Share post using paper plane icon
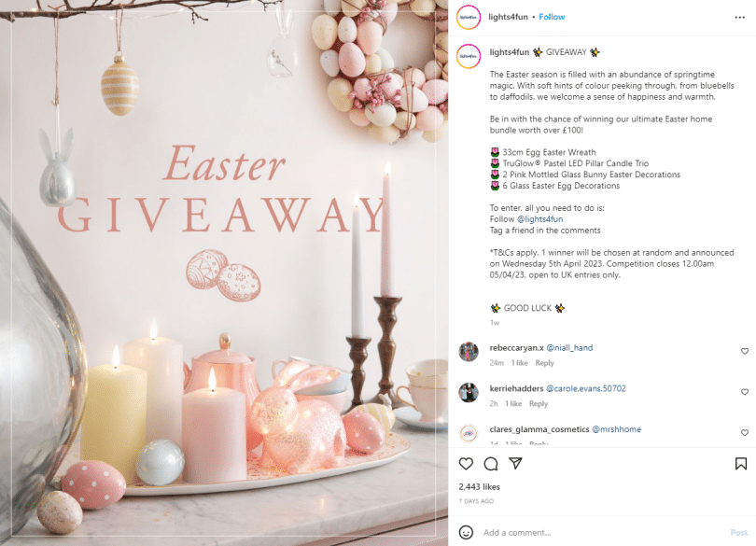The height and width of the screenshot is (546, 756). point(515,464)
